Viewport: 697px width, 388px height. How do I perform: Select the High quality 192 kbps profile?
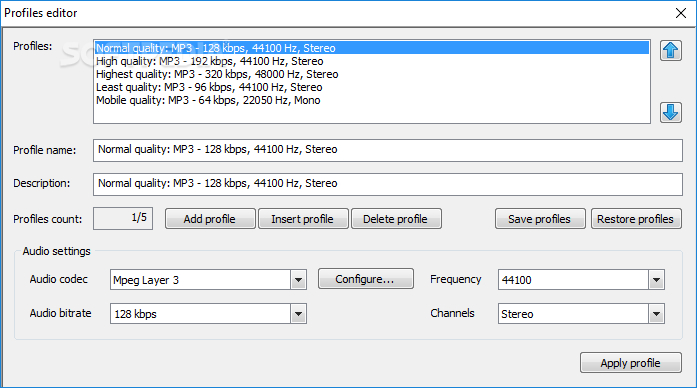pyautogui.click(x=372, y=61)
